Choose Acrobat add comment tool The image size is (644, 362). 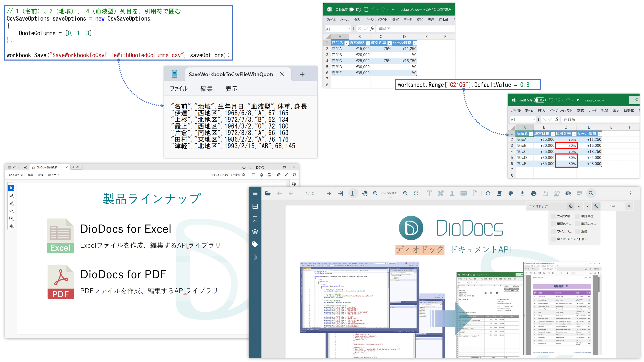(11, 196)
